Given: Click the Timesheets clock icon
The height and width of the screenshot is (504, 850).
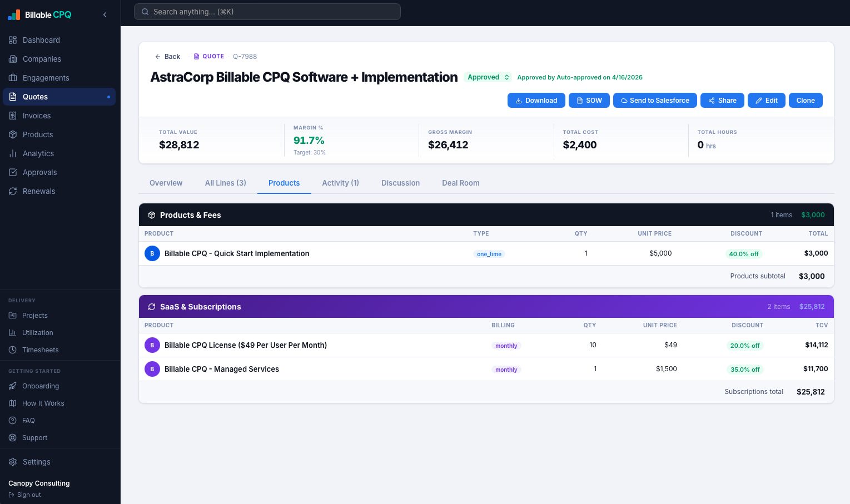Looking at the screenshot, I should (x=13, y=350).
